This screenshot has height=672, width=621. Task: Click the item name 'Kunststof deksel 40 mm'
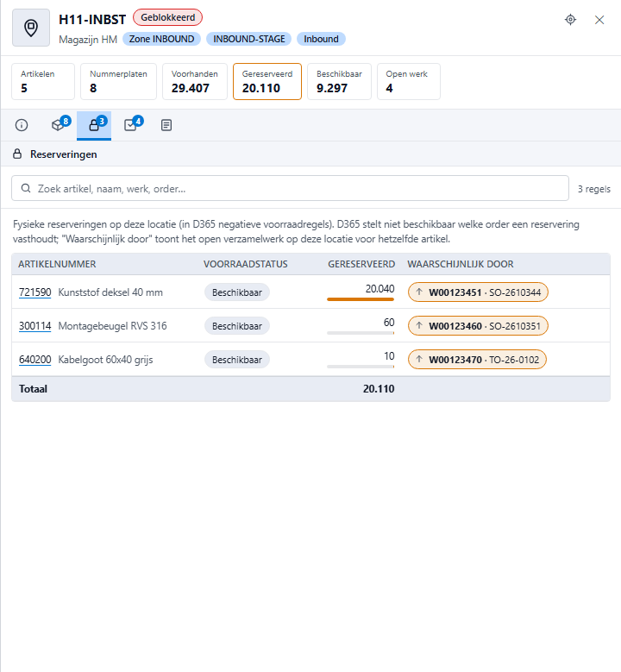[x=110, y=292]
